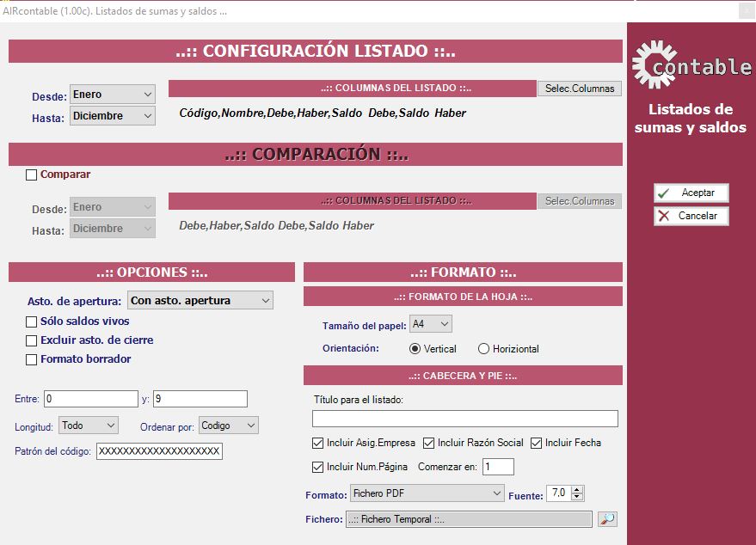Expand Asto. de apertura dropdown
The width and height of the screenshot is (756, 545).
pos(200,300)
